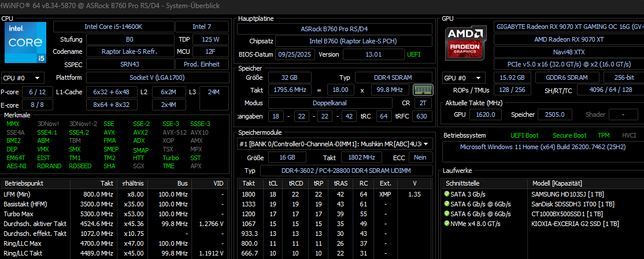
Task: Click the SRN43 SSPEC value
Action: [x=130, y=64]
